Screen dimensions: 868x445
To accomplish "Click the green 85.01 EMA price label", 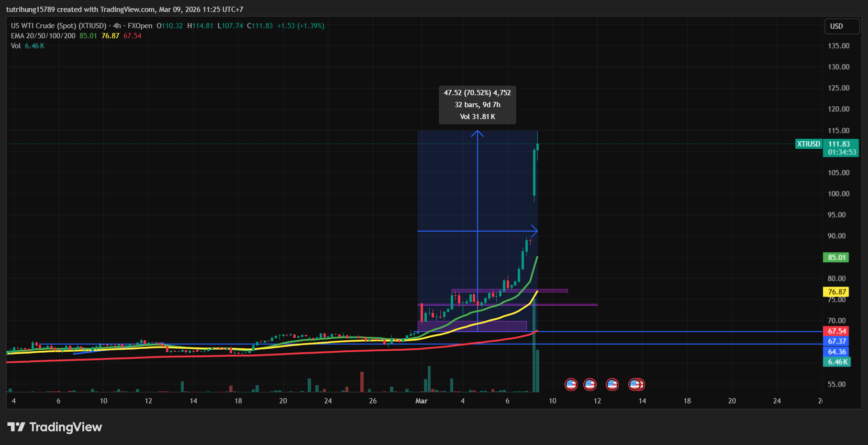I will pyautogui.click(x=836, y=257).
